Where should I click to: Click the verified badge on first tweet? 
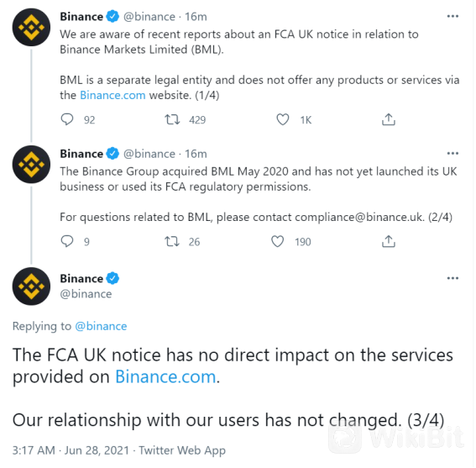tap(112, 17)
